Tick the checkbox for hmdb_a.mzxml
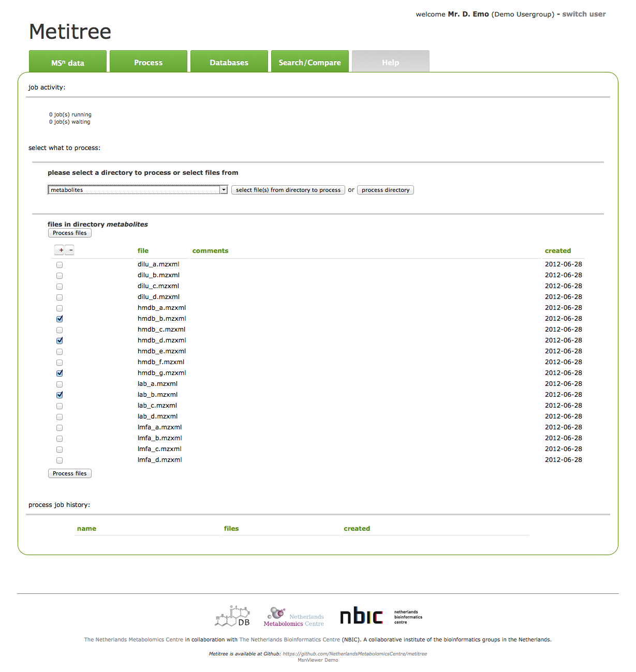Image resolution: width=636 pixels, height=672 pixels. point(60,308)
